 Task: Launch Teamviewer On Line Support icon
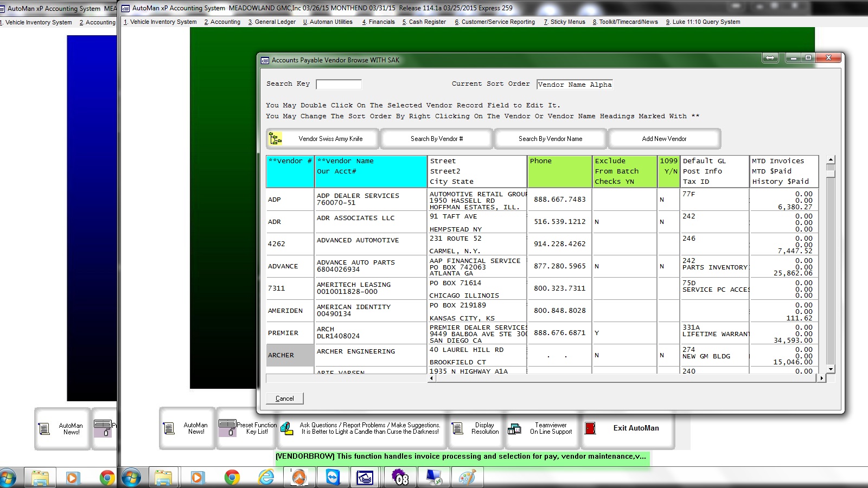click(513, 428)
